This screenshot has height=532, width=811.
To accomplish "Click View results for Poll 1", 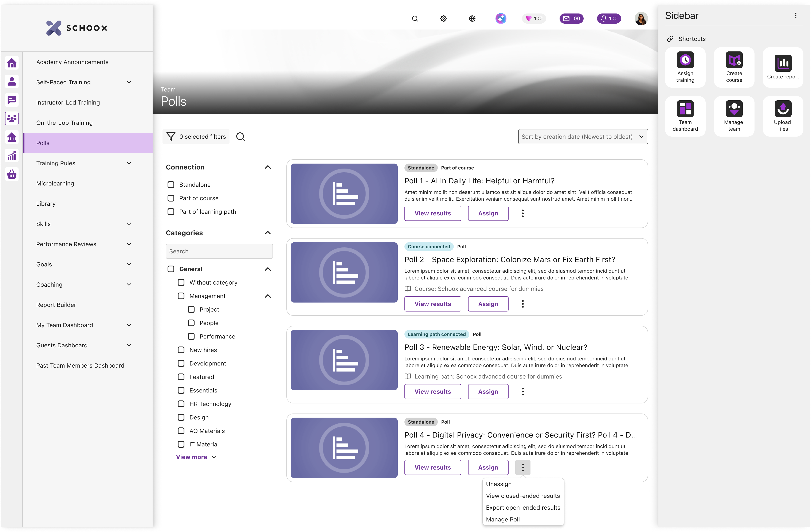I will pyautogui.click(x=433, y=213).
